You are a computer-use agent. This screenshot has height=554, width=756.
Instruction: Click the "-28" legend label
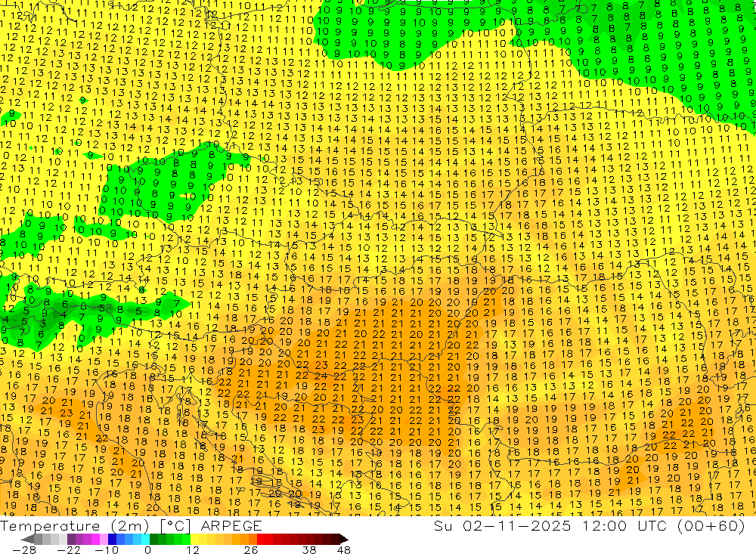pos(24,549)
